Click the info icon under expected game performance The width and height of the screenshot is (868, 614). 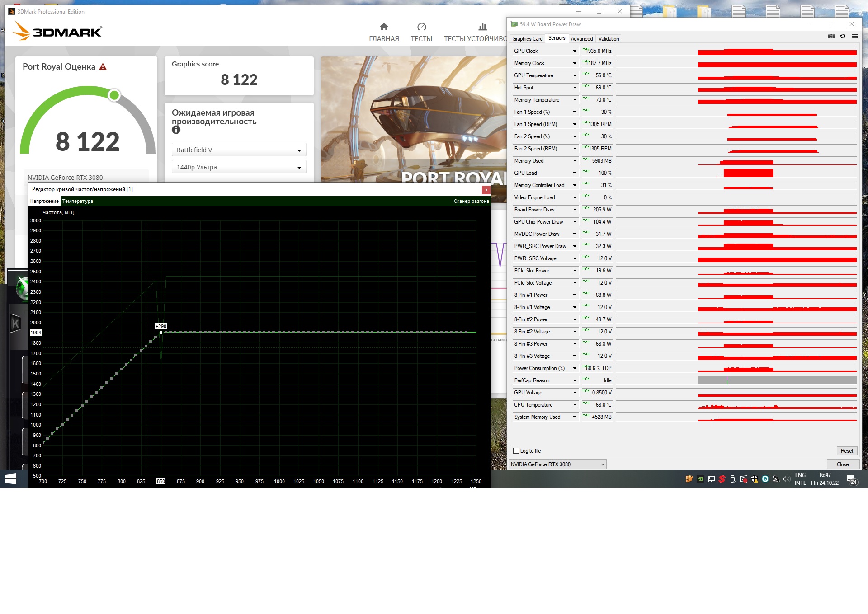point(176,130)
